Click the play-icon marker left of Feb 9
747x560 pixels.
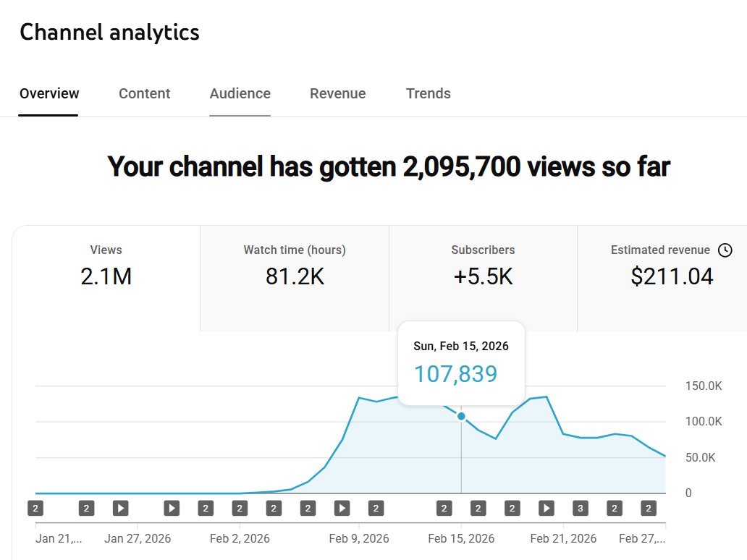[x=342, y=508]
